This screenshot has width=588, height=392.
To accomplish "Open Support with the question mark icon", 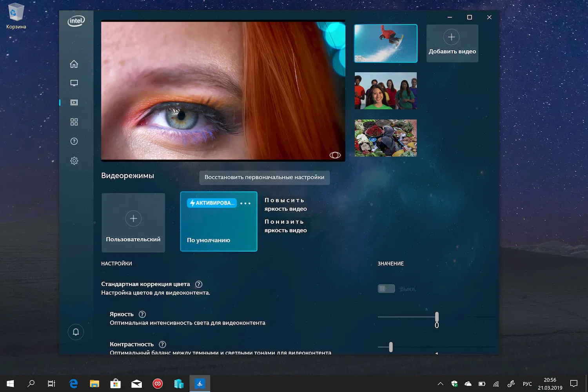I will pos(74,141).
